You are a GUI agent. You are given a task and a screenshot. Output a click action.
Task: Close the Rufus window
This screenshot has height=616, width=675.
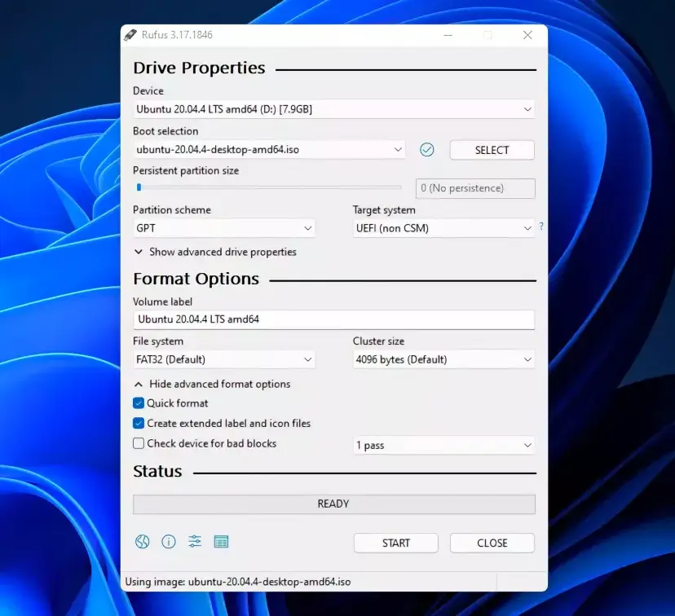527,35
